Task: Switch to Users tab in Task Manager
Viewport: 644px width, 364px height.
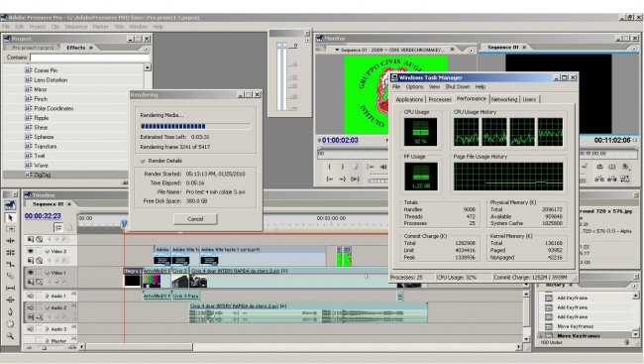Action: pyautogui.click(x=529, y=99)
